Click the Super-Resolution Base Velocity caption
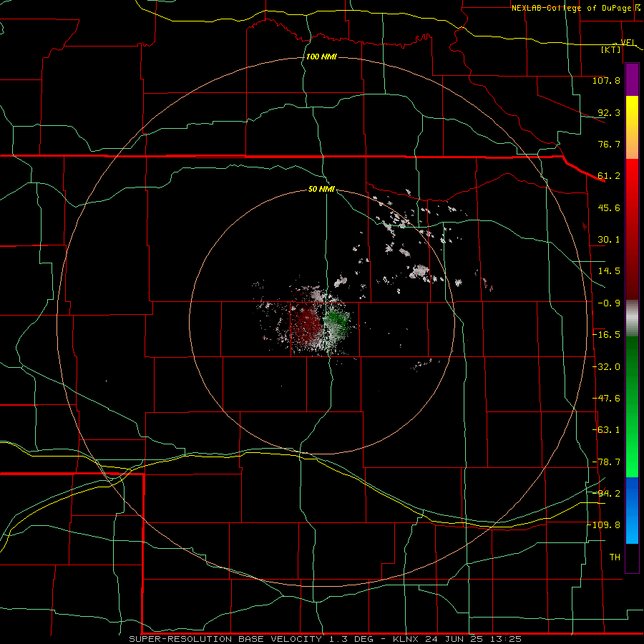 326,639
